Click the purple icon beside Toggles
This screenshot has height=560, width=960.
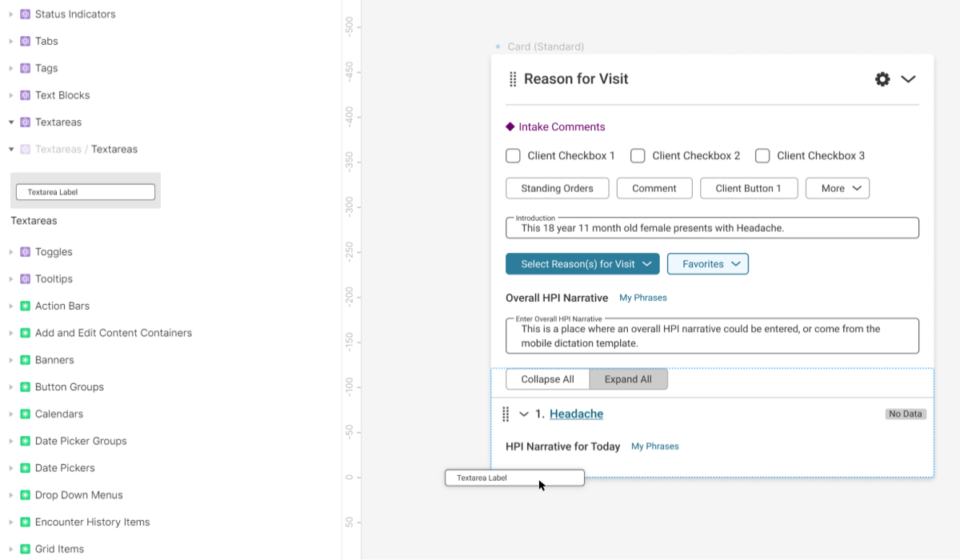click(25, 252)
